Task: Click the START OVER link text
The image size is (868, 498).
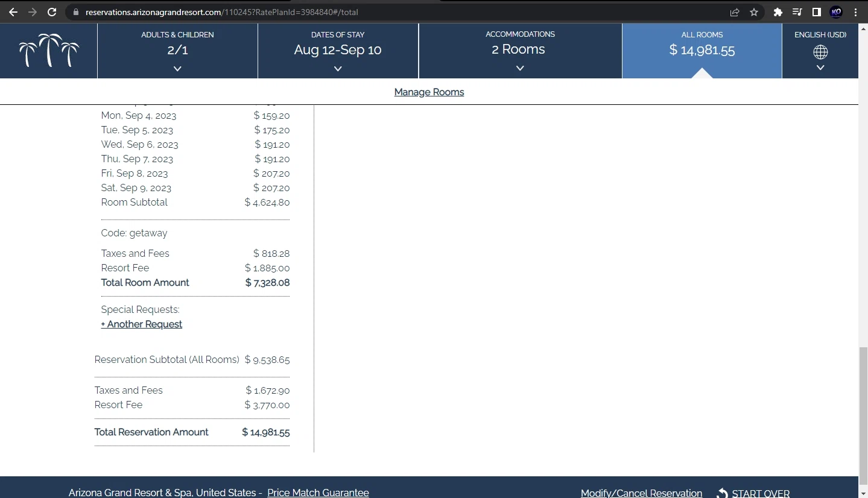Action: (761, 493)
